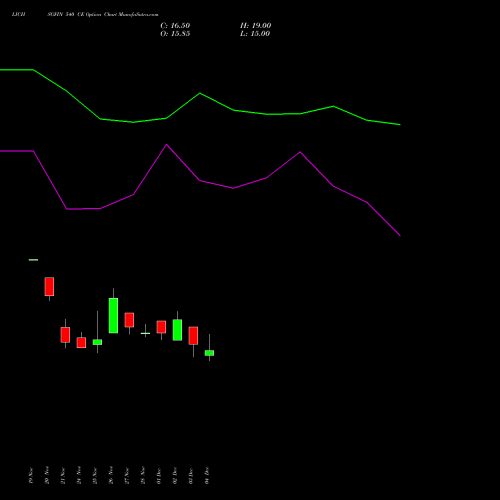Click the open value 'O: 15.85'
500x500 pixels.
coord(175,34)
